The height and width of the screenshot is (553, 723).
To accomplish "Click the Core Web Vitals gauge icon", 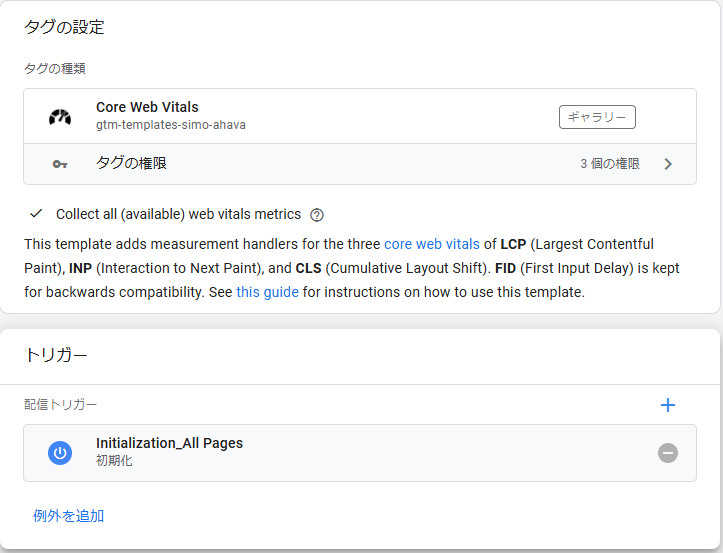I will click(x=60, y=117).
